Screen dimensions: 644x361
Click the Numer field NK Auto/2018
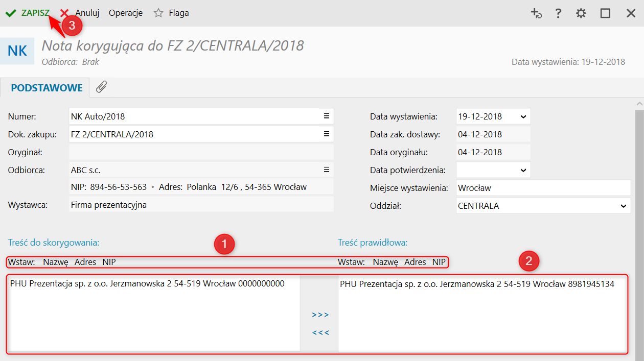tap(201, 116)
